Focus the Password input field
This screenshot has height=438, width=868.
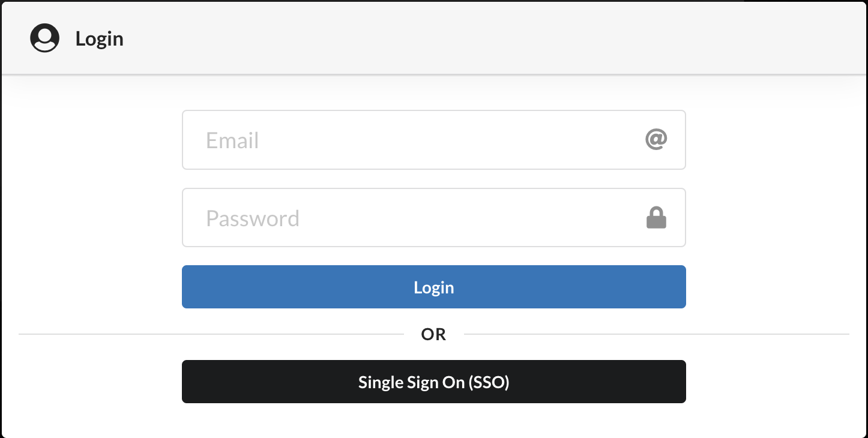(x=420, y=218)
